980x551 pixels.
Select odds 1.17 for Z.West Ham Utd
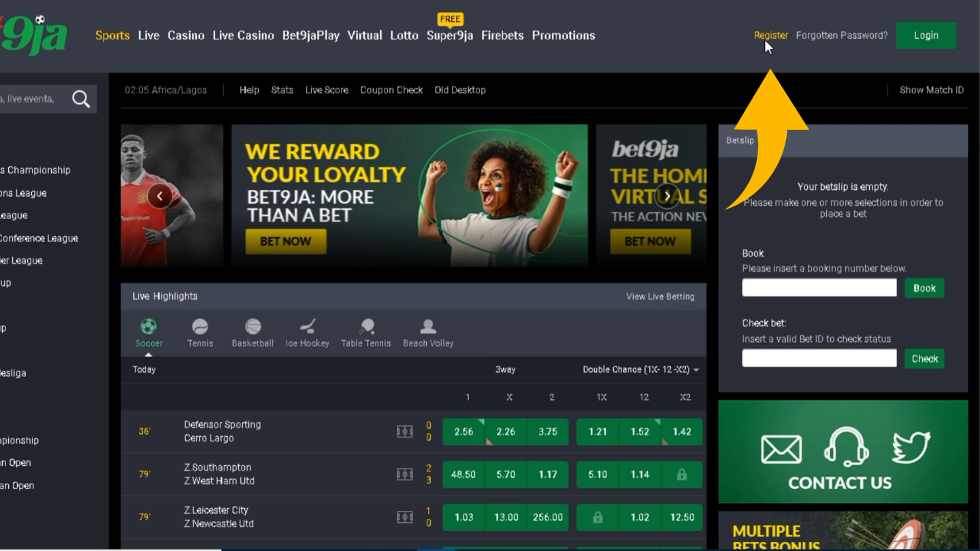548,475
